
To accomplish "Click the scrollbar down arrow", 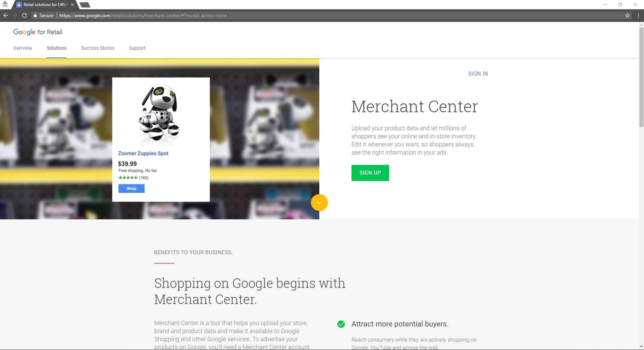I will [641, 347].
